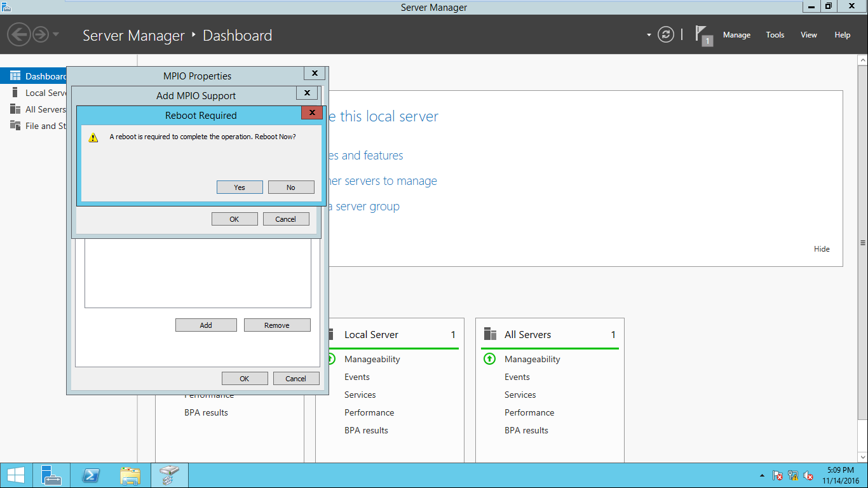Open Windows PowerShell from the taskbar
This screenshot has height=488, width=868.
[91, 475]
